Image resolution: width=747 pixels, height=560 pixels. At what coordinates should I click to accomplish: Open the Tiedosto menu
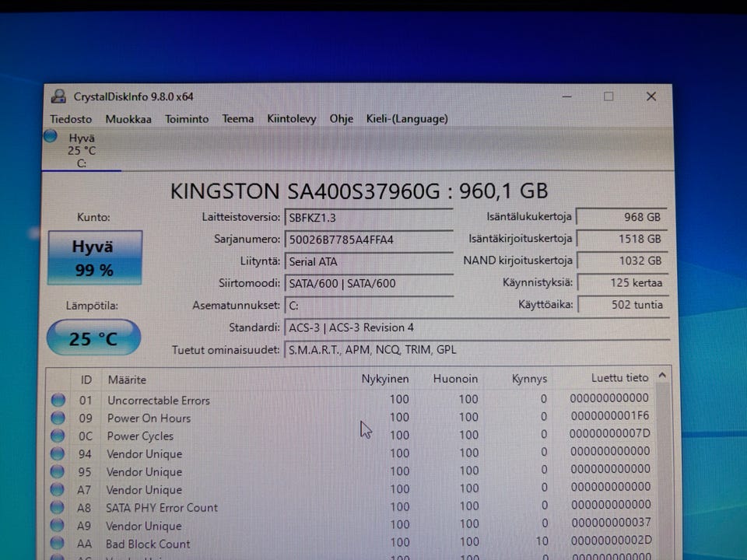(71, 119)
